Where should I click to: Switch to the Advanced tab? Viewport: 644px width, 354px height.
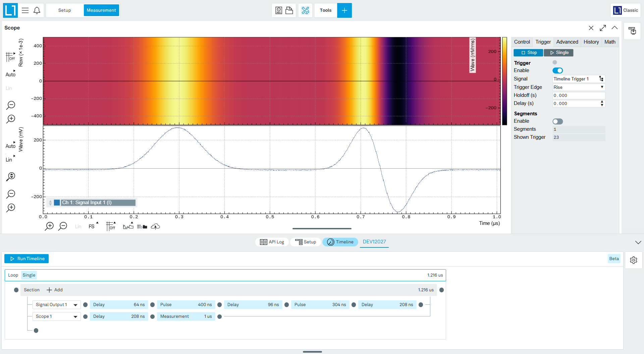pyautogui.click(x=567, y=42)
